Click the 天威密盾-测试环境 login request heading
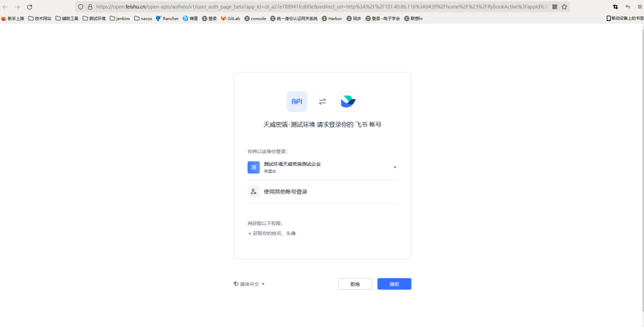The image size is (644, 327). tap(323, 124)
